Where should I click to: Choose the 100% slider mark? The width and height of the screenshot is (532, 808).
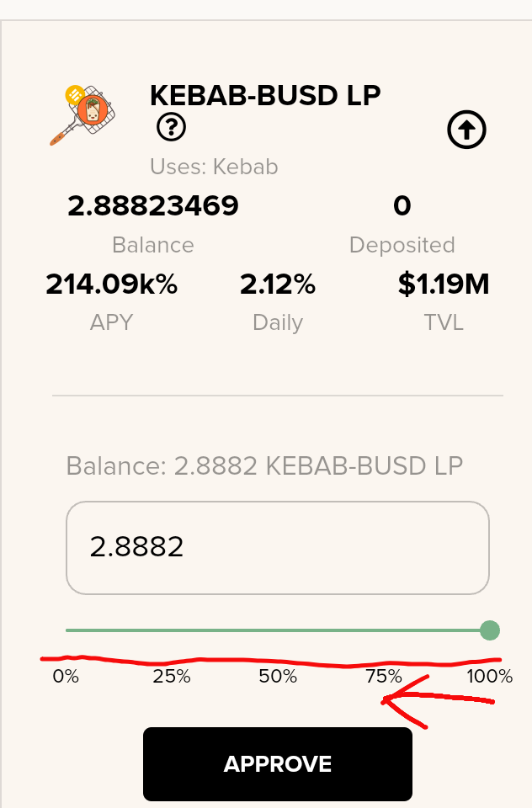pos(490,676)
